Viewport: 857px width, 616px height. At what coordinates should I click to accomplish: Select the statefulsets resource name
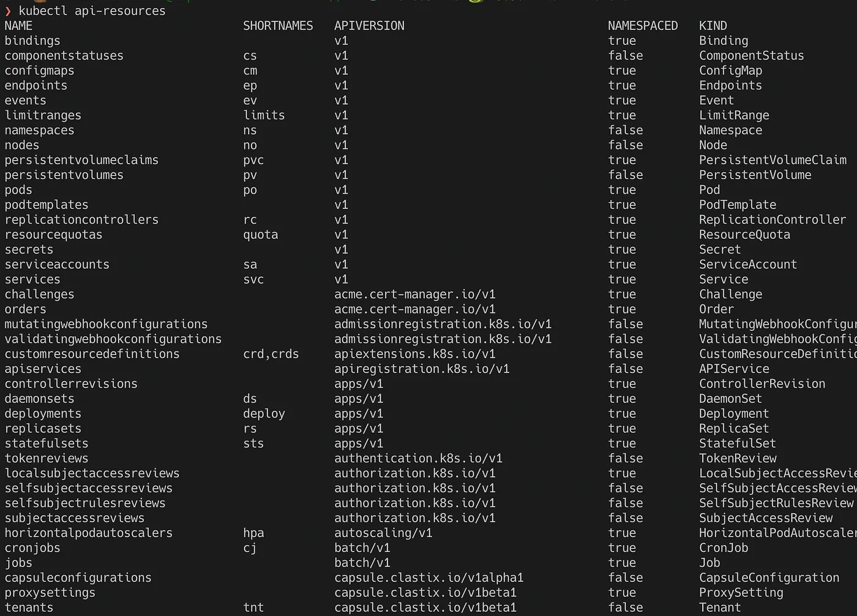[x=46, y=443]
